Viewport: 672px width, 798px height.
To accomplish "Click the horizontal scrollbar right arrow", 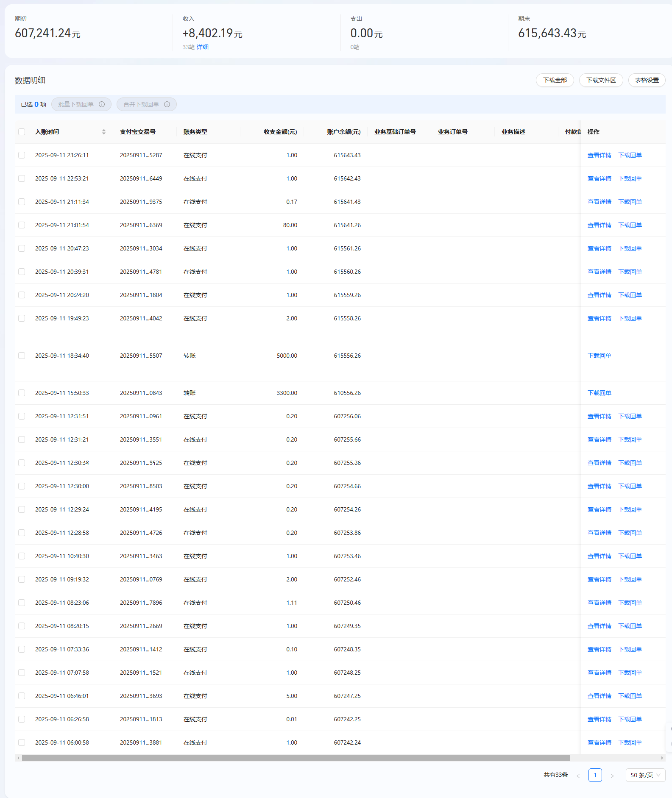I will point(662,758).
